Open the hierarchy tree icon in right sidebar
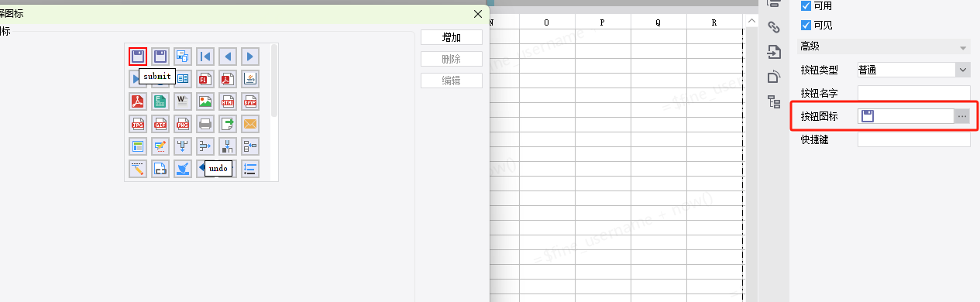Image resolution: width=980 pixels, height=302 pixels. tap(773, 101)
